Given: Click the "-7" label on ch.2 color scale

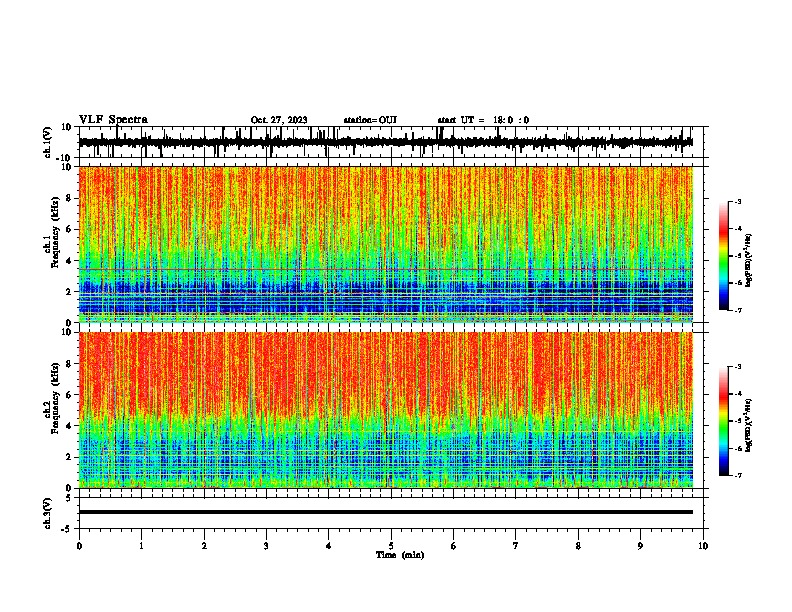Looking at the screenshot, I should 737,475.
